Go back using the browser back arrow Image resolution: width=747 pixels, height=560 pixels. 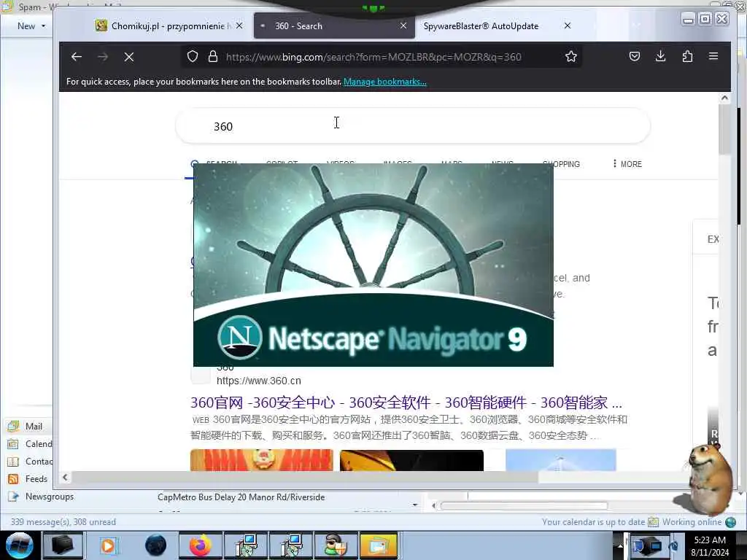(76, 57)
